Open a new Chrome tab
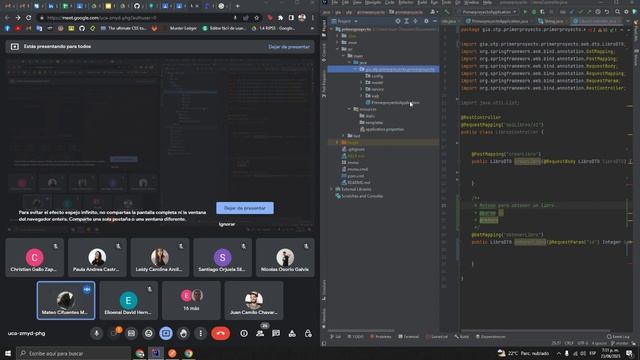 click(238, 6)
